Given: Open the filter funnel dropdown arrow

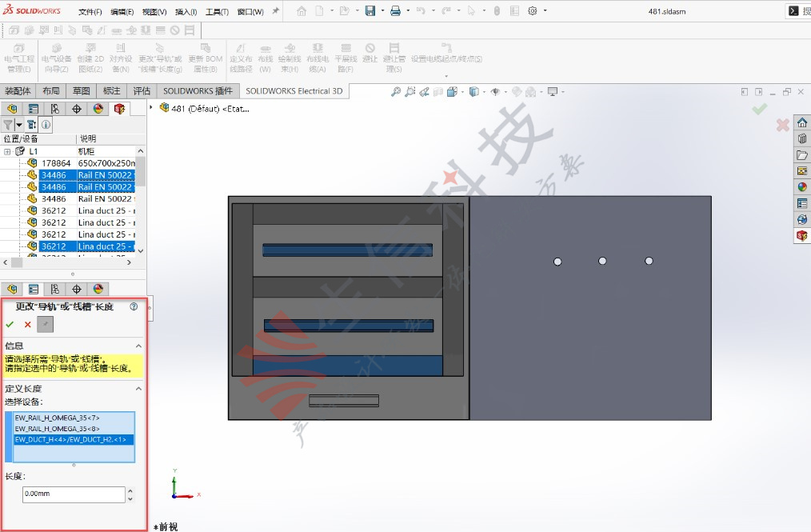Looking at the screenshot, I should (x=19, y=125).
